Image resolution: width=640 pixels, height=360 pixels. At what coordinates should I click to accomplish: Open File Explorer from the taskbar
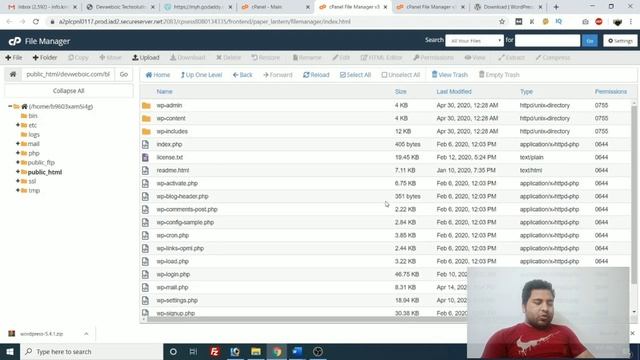(256, 351)
